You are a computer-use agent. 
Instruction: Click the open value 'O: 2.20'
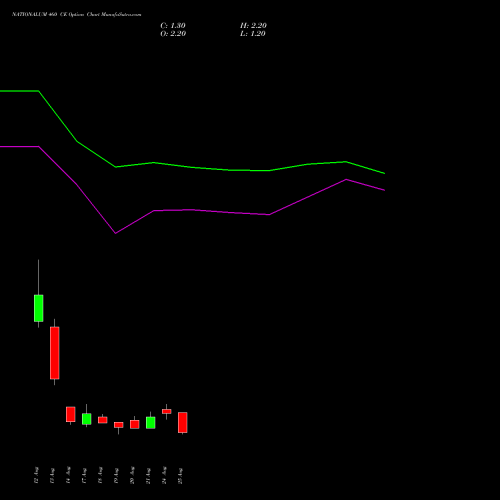point(173,34)
